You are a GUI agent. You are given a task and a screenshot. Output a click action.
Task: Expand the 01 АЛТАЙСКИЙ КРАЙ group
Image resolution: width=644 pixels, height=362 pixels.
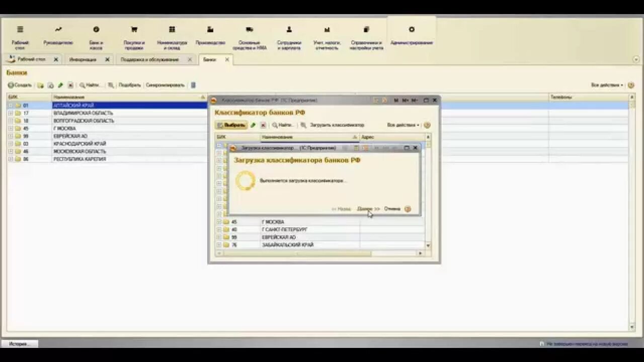[x=10, y=106]
